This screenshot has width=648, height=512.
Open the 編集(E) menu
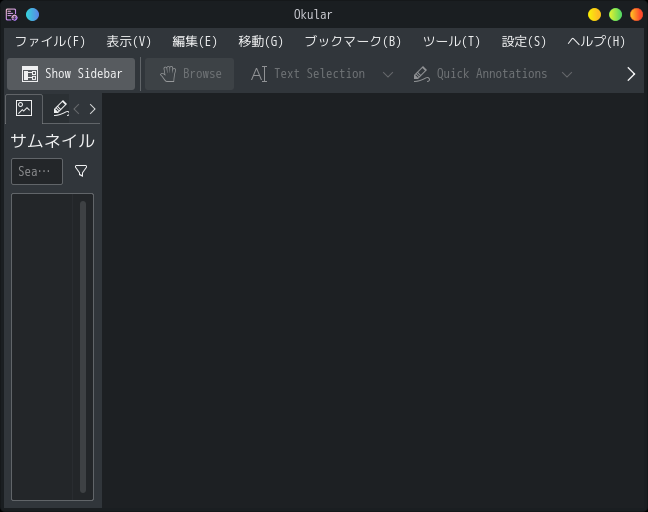pyautogui.click(x=194, y=41)
